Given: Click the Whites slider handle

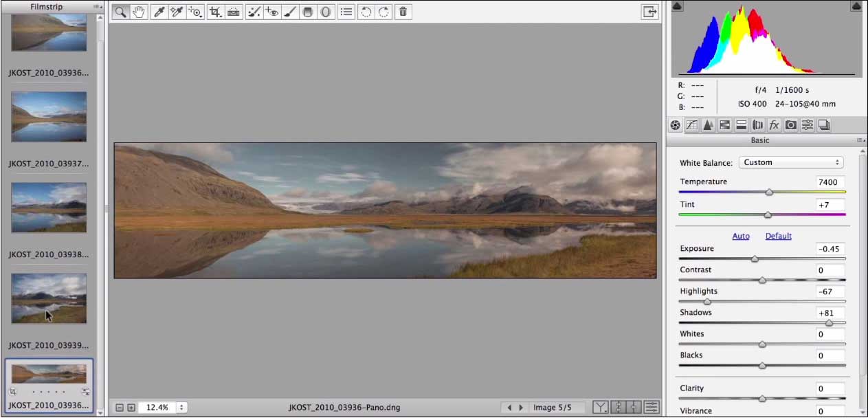Looking at the screenshot, I should pyautogui.click(x=762, y=344).
